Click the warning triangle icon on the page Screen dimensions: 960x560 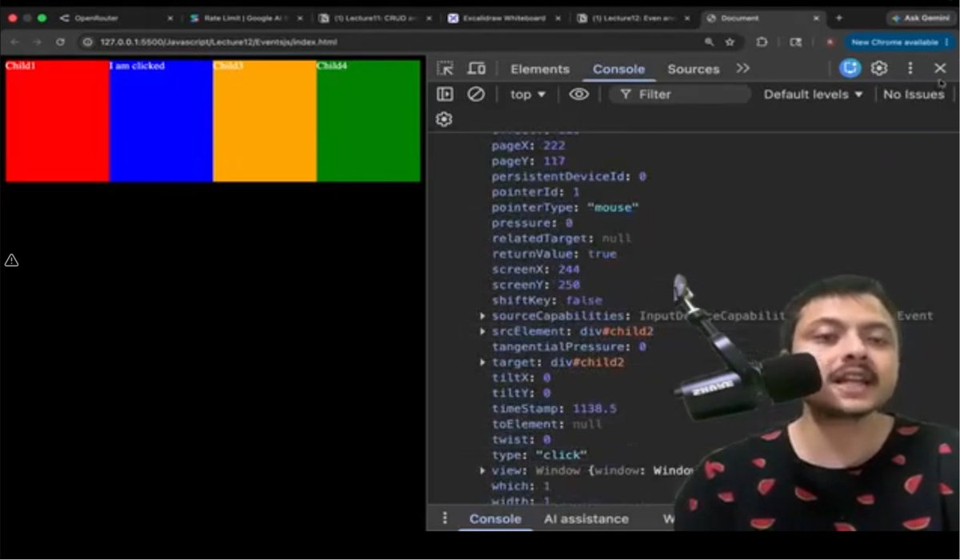click(x=11, y=260)
